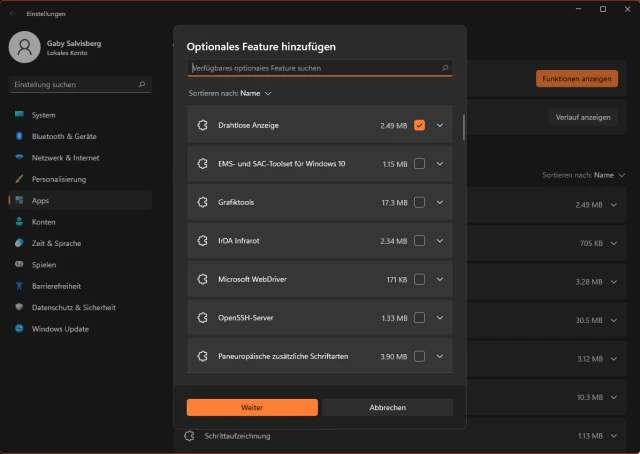Enable the OpenSSH-Server checkbox
This screenshot has height=454, width=640.
[x=419, y=318]
